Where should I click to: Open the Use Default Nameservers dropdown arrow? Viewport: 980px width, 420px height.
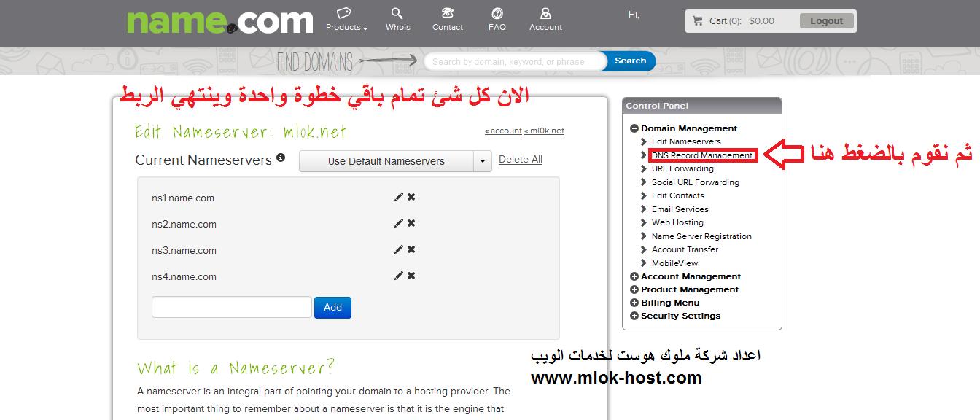tap(483, 161)
